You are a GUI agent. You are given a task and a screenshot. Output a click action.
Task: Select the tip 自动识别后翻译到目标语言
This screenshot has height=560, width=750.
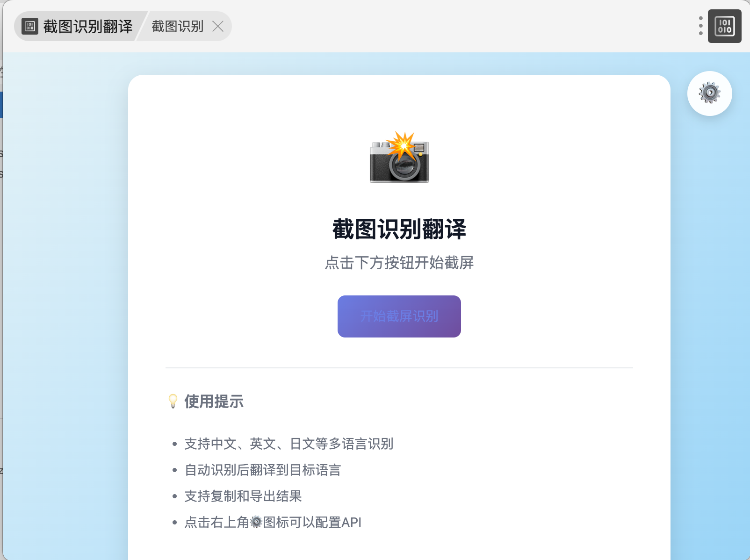click(x=263, y=470)
